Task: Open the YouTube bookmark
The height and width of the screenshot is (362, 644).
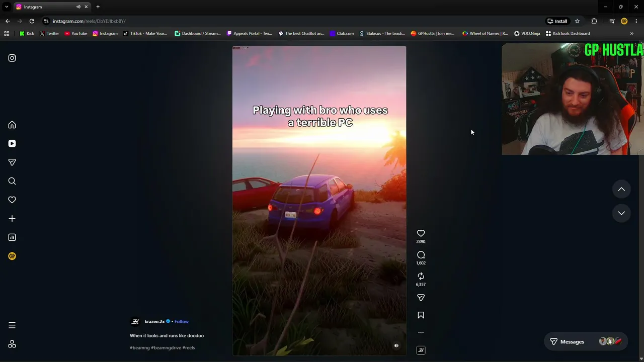Action: 75,34
